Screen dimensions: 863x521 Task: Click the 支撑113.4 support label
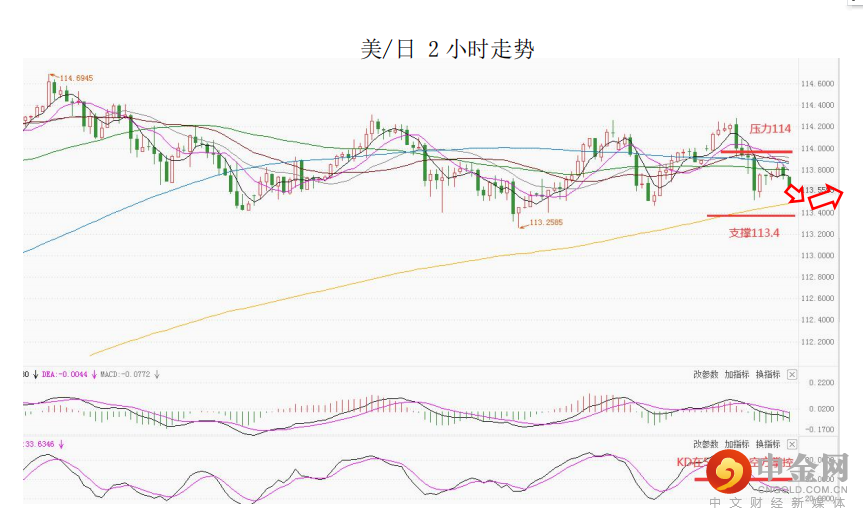click(x=753, y=231)
